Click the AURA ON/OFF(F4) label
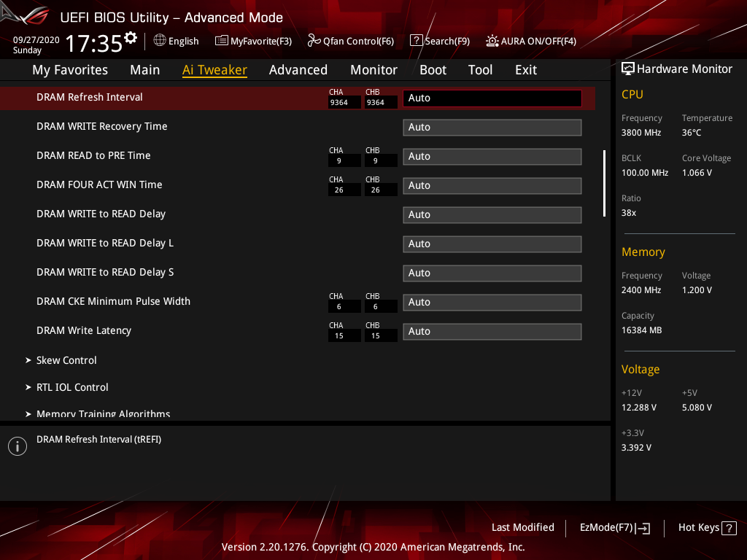Viewport: 747px width, 560px height. (538, 42)
